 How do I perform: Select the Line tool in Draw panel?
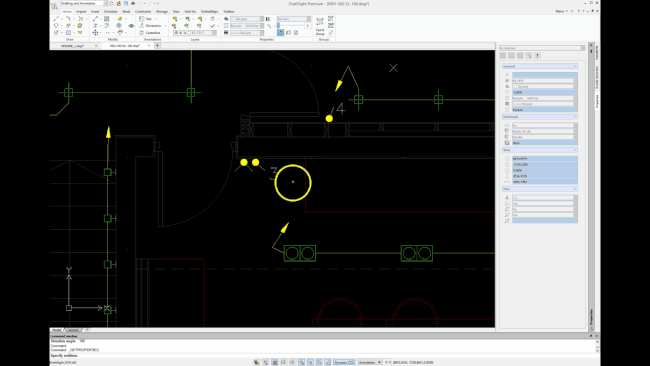point(56,19)
